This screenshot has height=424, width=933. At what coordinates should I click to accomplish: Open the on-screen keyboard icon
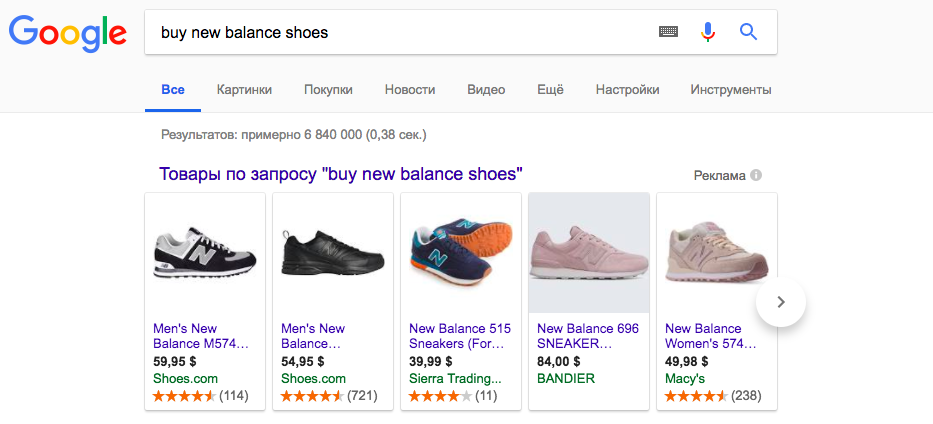(x=668, y=32)
